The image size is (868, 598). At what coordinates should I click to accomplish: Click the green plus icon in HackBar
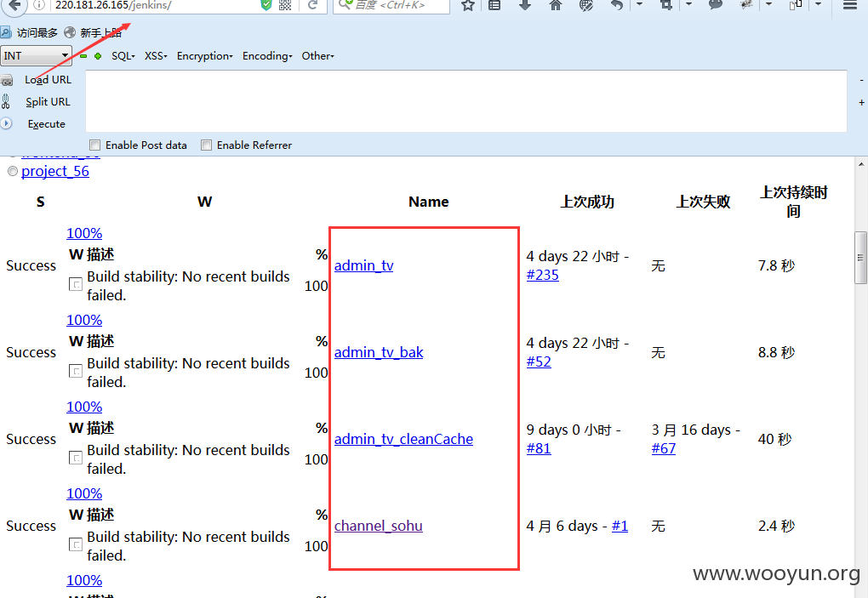(x=98, y=56)
